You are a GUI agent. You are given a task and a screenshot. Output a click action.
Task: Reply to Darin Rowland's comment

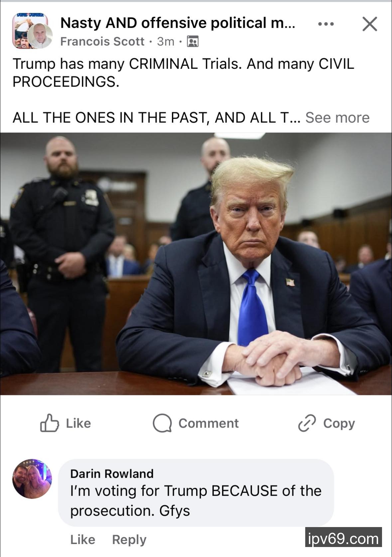[129, 539]
